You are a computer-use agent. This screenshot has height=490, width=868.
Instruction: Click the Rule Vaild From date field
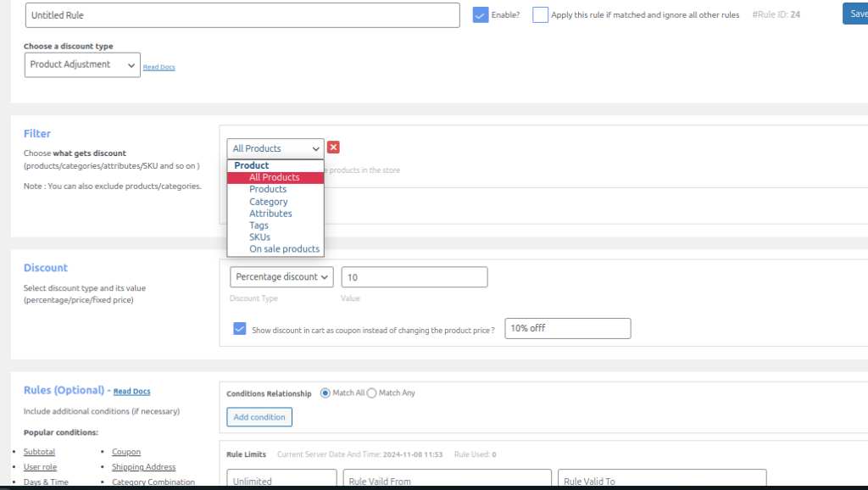click(448, 480)
